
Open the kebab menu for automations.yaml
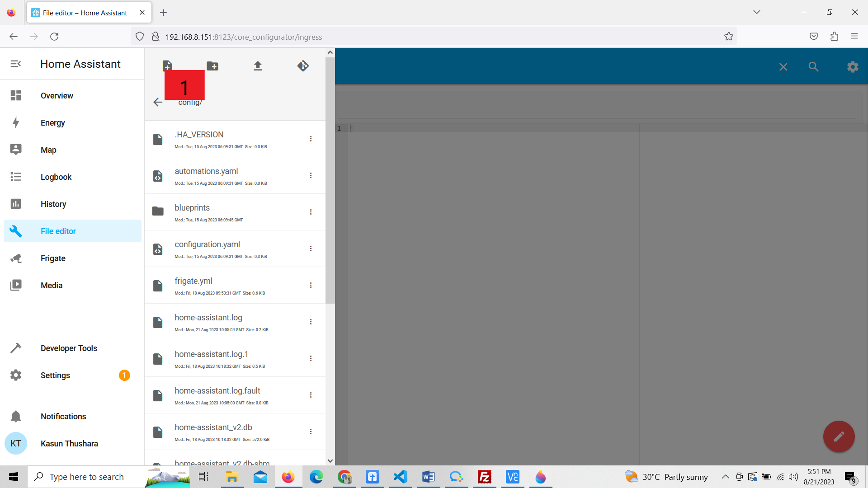pos(311,175)
